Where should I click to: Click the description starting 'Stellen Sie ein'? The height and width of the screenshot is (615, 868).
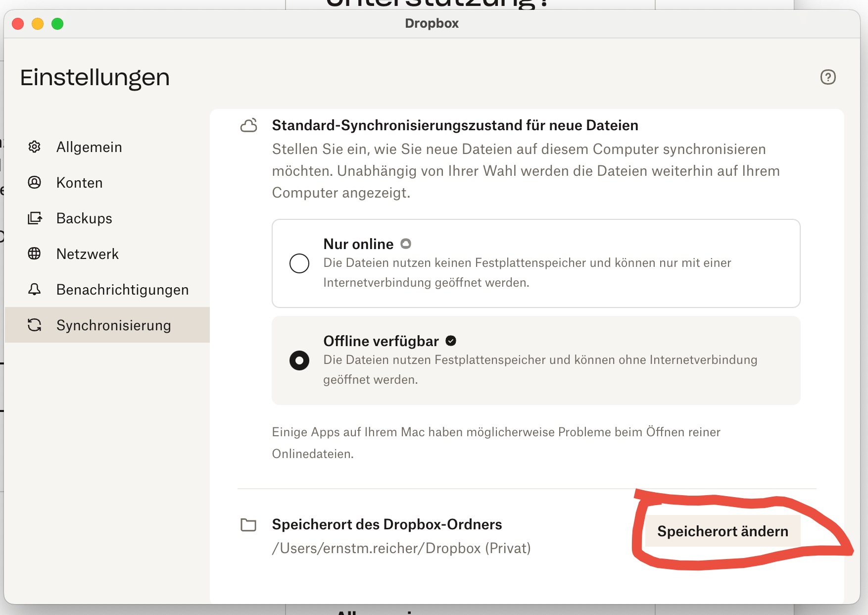coord(526,171)
